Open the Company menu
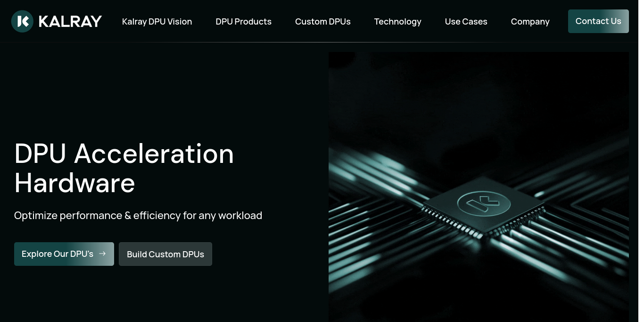 [x=530, y=21]
